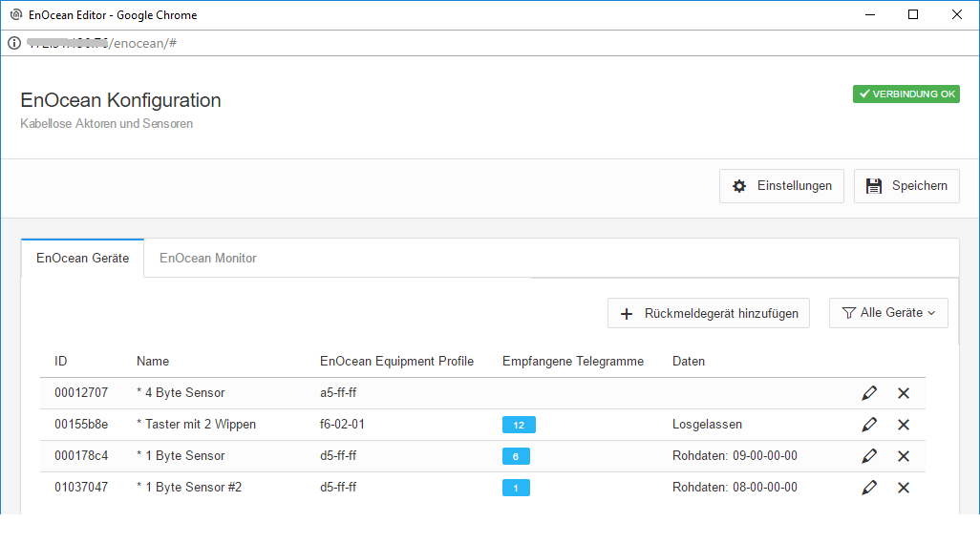Click the Verbindung OK status badge

(x=905, y=94)
